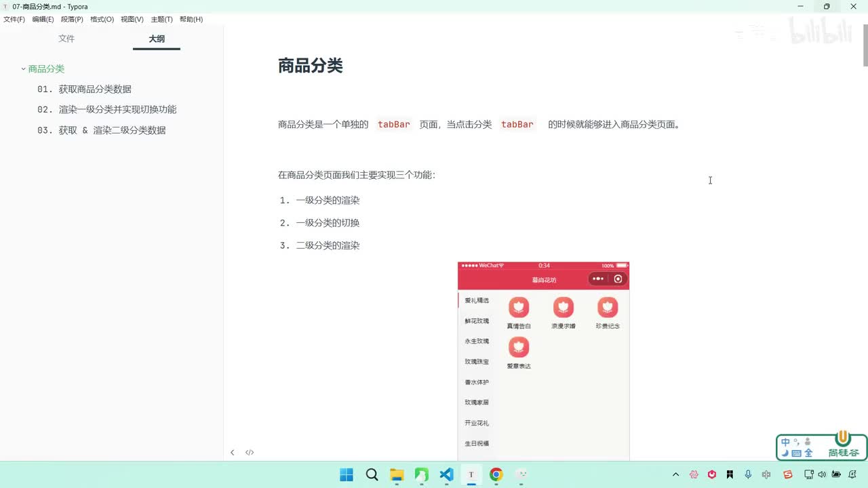This screenshot has height=488, width=868.
Task: Open the 格式(O) menu
Action: coord(102,20)
